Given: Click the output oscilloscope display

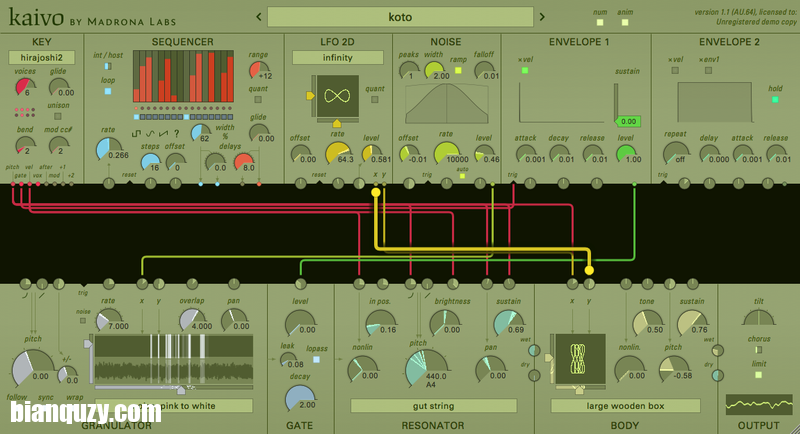Looking at the screenshot, I should click(759, 405).
